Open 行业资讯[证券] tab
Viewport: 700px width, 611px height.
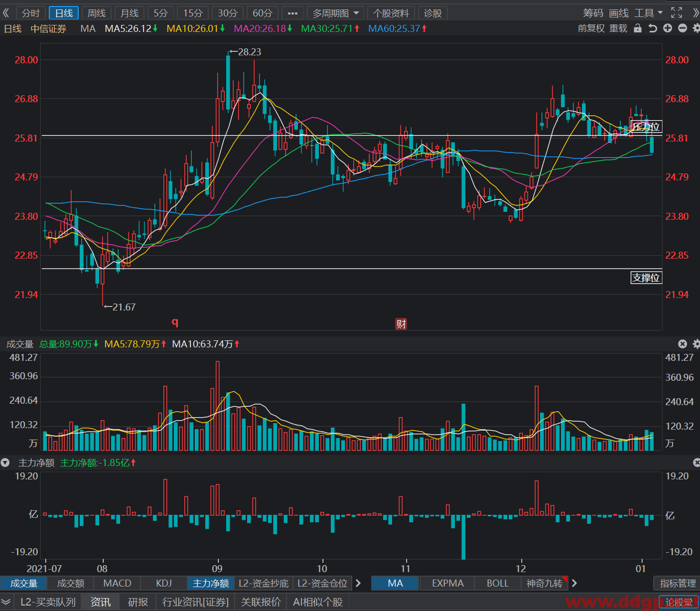[x=195, y=602]
